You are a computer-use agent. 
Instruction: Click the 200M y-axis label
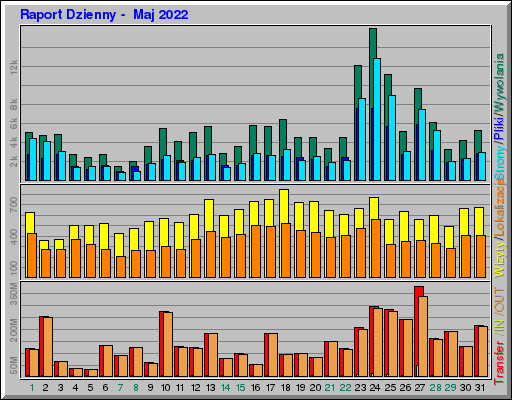tap(14, 330)
